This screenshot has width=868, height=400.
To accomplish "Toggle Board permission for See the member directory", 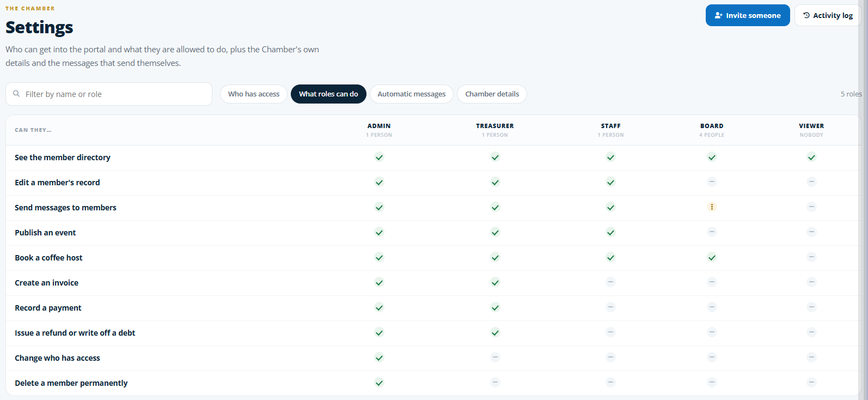I will (712, 157).
